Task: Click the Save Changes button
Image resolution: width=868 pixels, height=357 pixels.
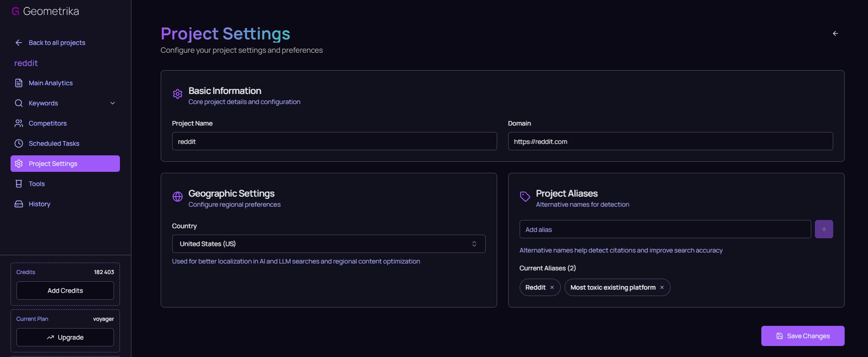Action: [x=803, y=336]
